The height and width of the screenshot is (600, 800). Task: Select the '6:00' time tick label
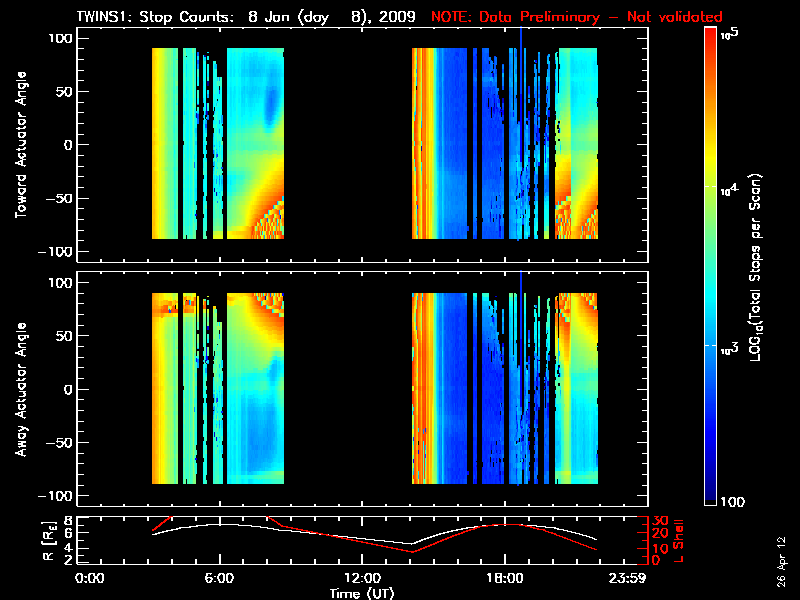(x=219, y=578)
